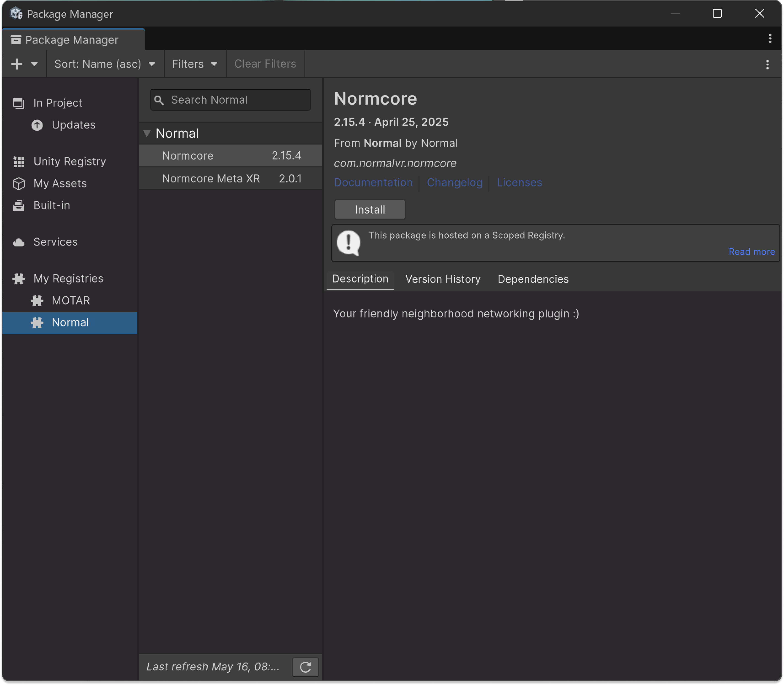Open the Filters dropdown
Image resolution: width=784 pixels, height=685 pixels.
pos(195,64)
